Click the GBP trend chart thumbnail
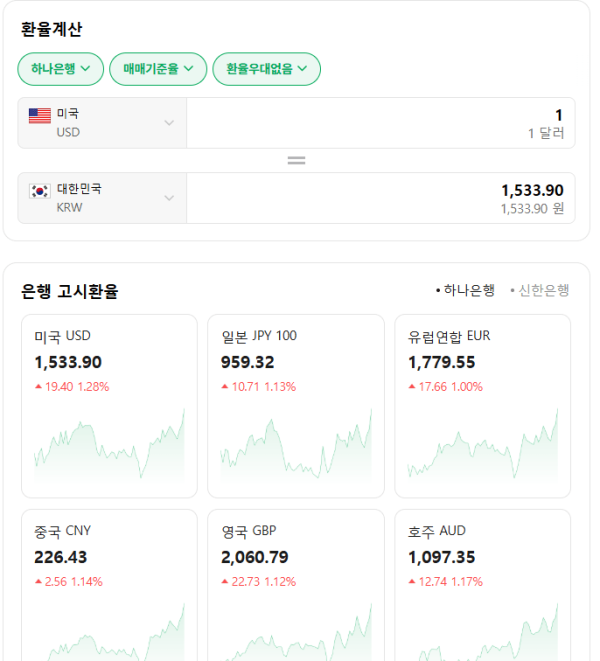The image size is (600, 661). click(x=296, y=632)
